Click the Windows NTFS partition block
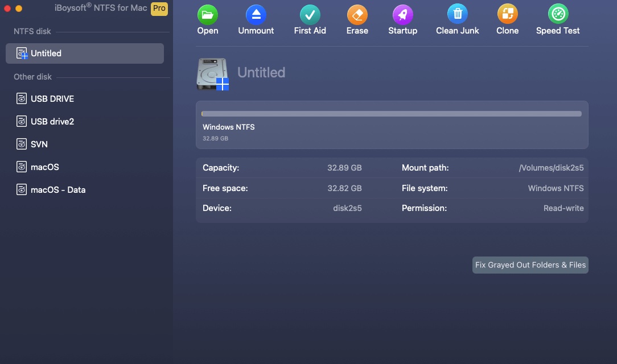This screenshot has height=364, width=617. pos(392,125)
